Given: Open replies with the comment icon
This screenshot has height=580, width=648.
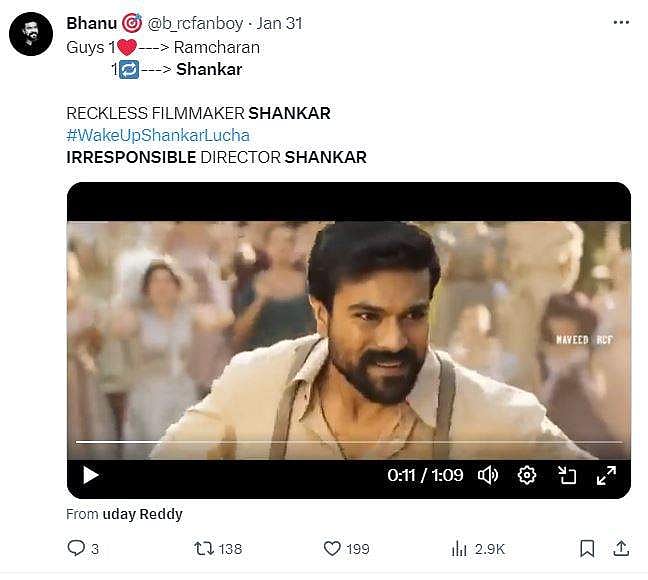Looking at the screenshot, I should point(77,548).
